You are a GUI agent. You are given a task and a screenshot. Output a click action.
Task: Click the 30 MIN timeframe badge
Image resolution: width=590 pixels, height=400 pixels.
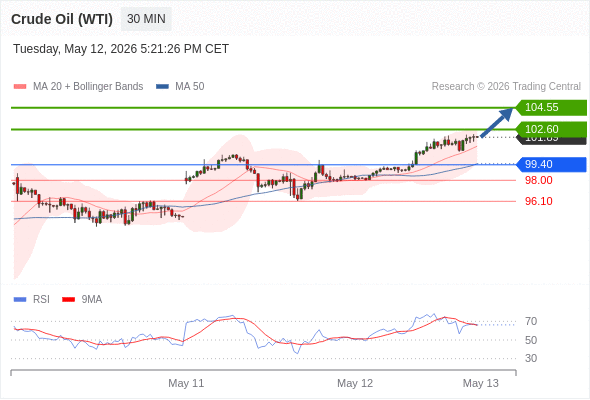tap(146, 19)
